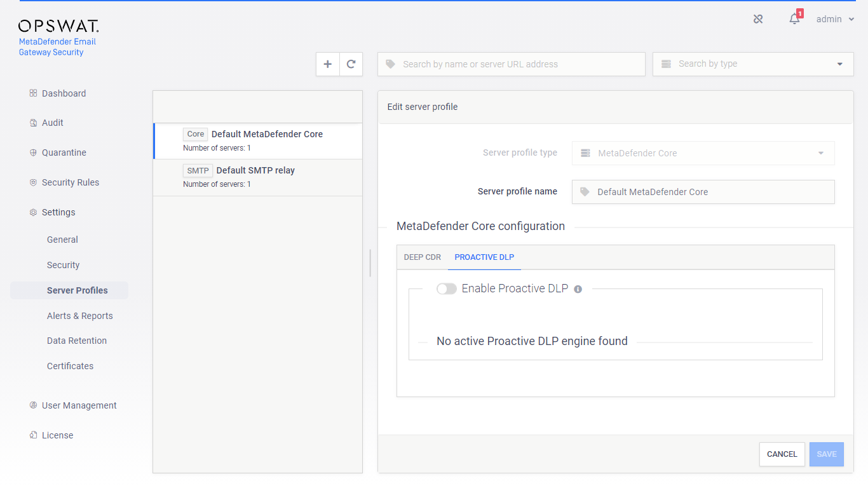The height and width of the screenshot is (488, 868).
Task: Click the Settings gear icon
Action: 33,212
